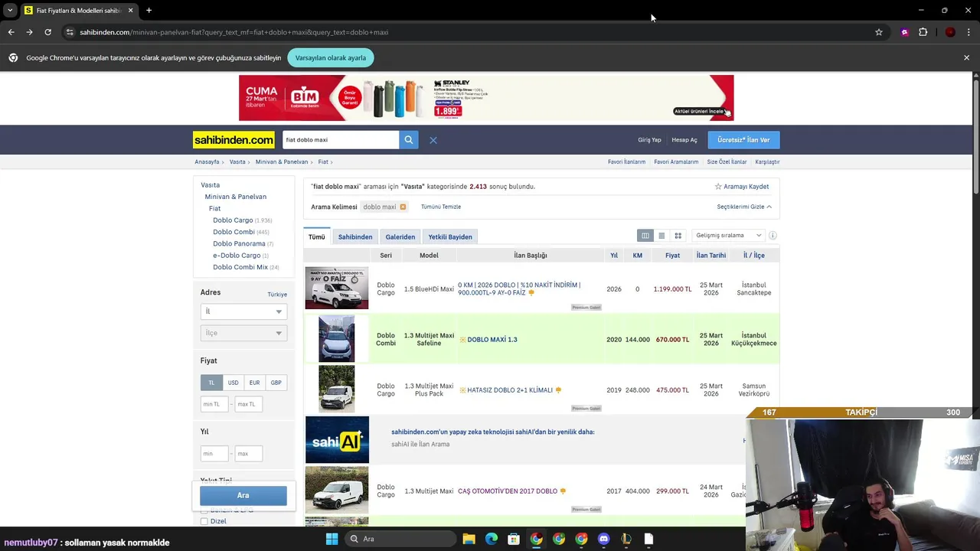Open HATASIZ DOBLO 2+1 KLİMALI listing
The width and height of the screenshot is (980, 551).
click(x=510, y=390)
